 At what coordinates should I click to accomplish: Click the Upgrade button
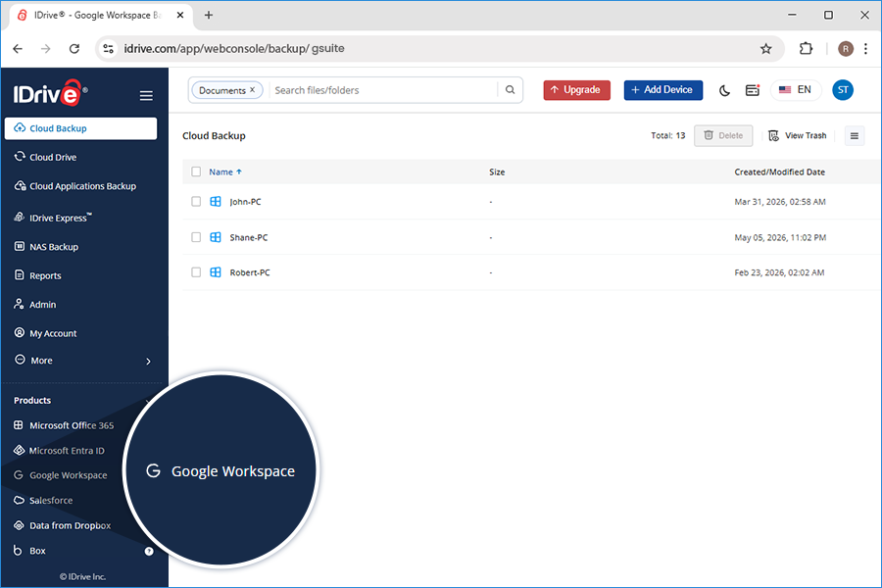(576, 90)
